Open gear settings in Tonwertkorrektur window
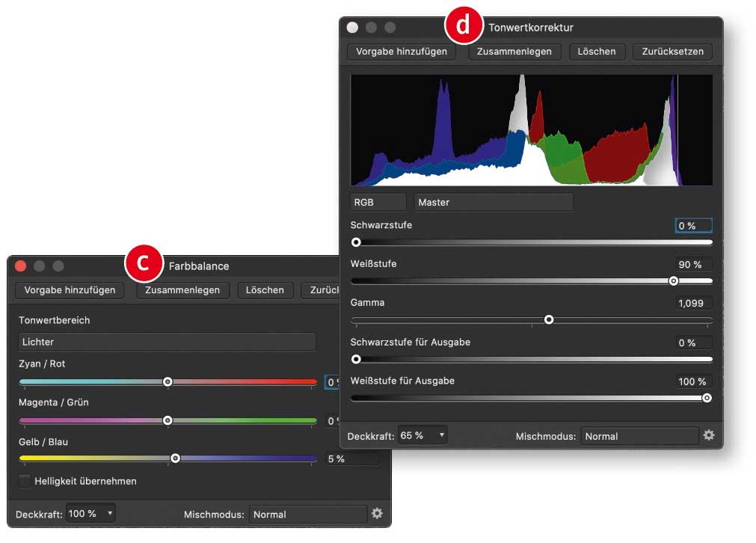The width and height of the screenshot is (756, 543). pyautogui.click(x=708, y=435)
